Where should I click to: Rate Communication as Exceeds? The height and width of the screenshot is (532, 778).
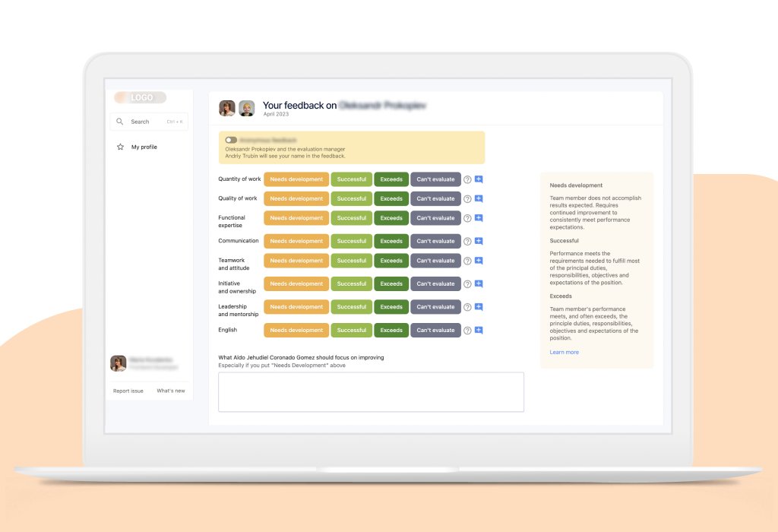tap(391, 241)
